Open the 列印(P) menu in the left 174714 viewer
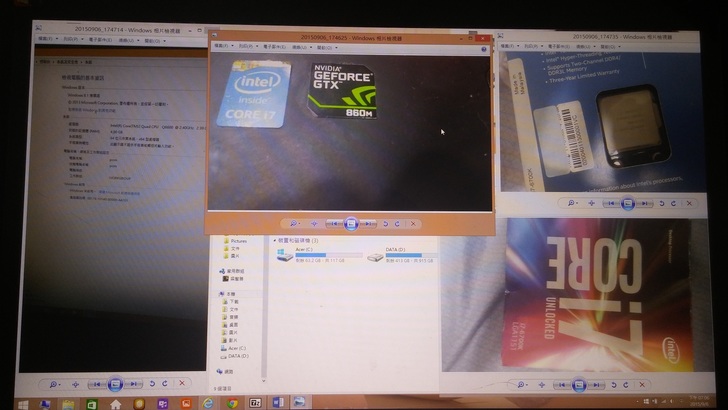728x410 pixels. coord(73,39)
